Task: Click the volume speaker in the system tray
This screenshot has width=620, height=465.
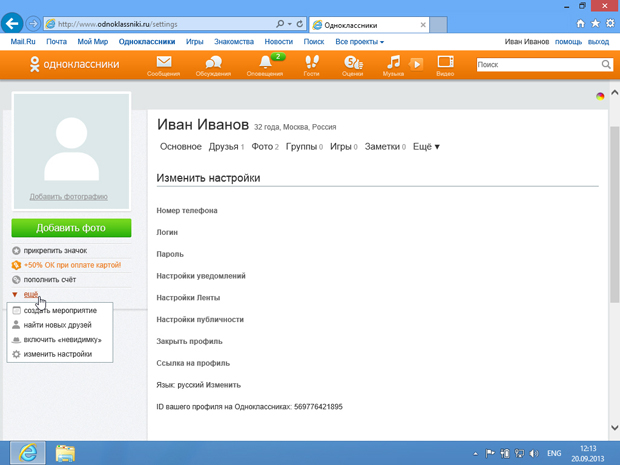Action: (534, 454)
